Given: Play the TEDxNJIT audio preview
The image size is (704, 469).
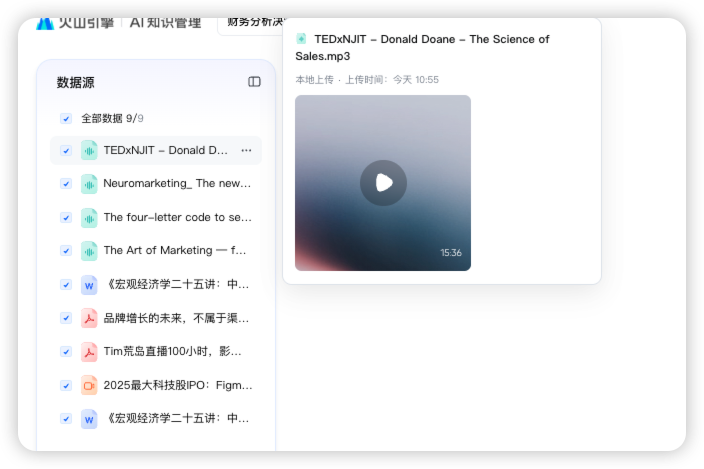Looking at the screenshot, I should coord(383,183).
